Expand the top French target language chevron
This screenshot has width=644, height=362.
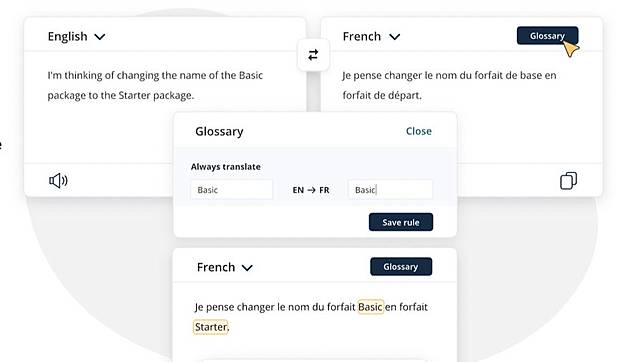point(394,37)
